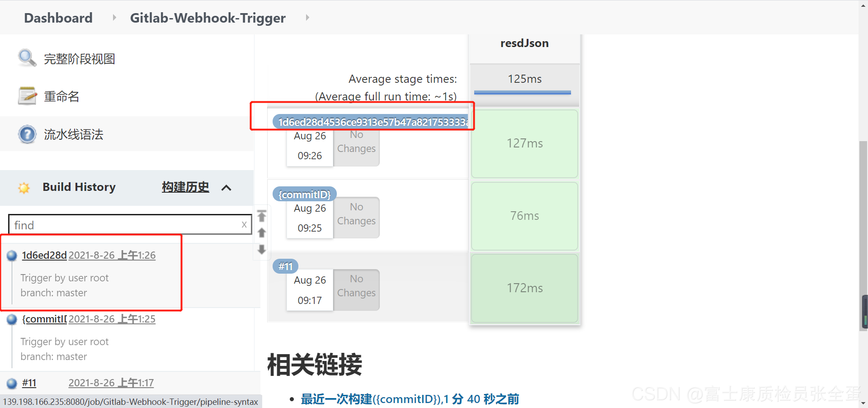Image resolution: width=868 pixels, height=408 pixels.
Task: Open the 172ms resdJson stage cell
Action: tap(524, 288)
